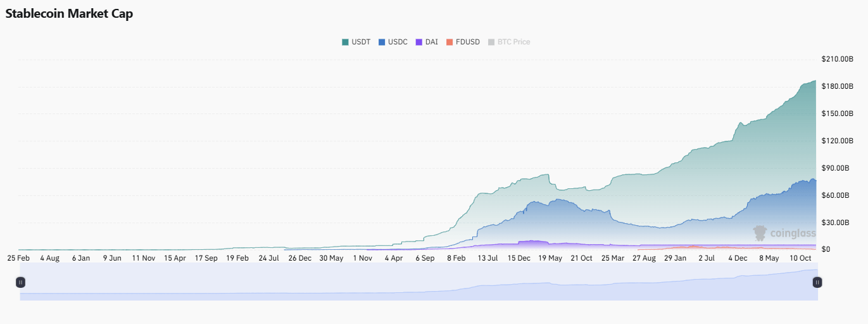Click the $180.00B y-axis label
868x324 pixels.
[837, 87]
